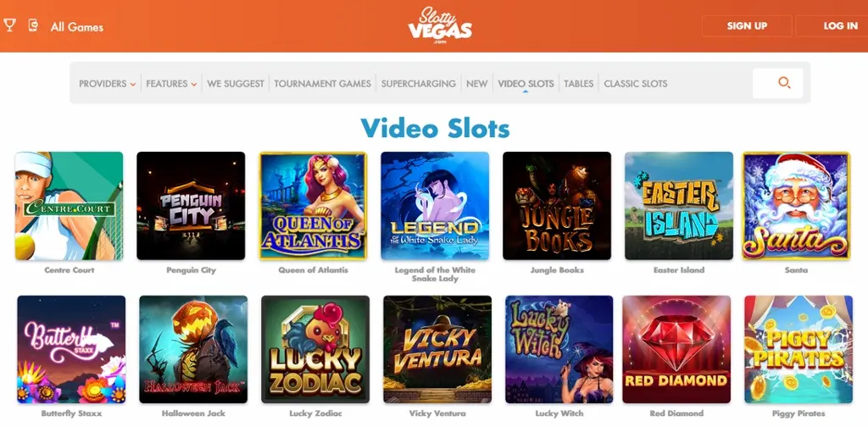Launch the Piggy Pirates game tile

[798, 349]
